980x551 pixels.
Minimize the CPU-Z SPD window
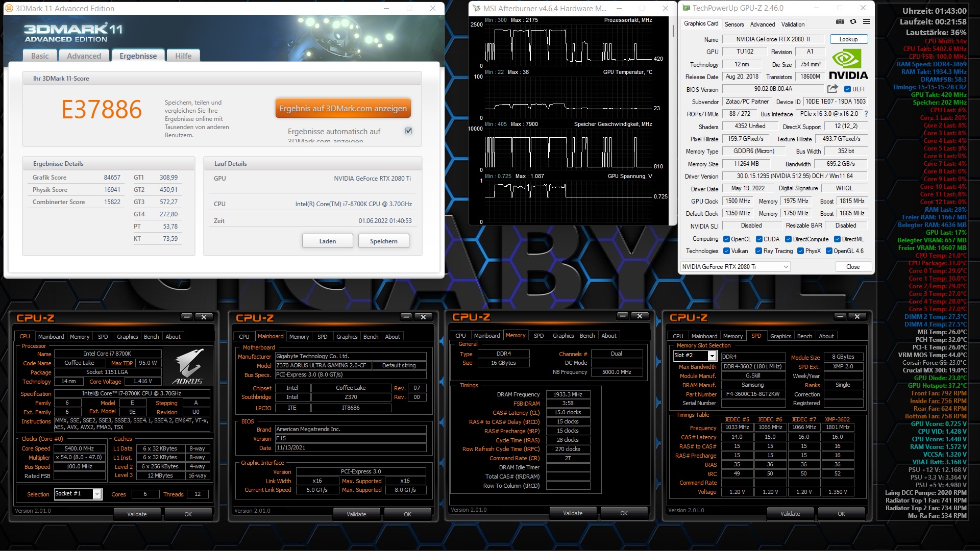(840, 317)
